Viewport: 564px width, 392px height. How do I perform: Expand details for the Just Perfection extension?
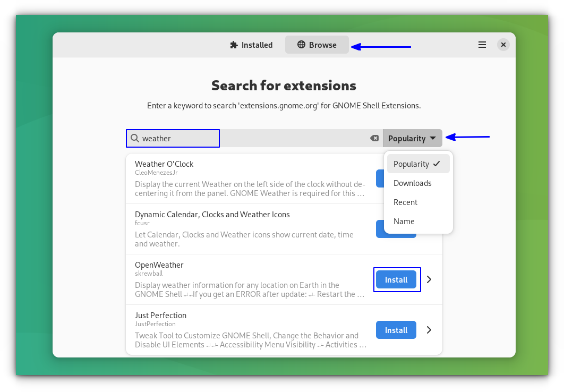[x=429, y=329]
